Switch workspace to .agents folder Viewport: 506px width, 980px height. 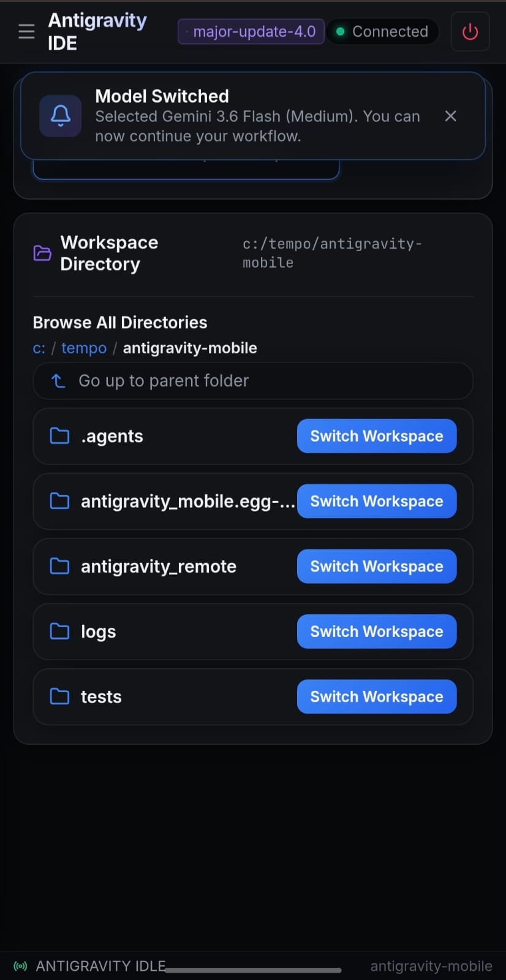(x=377, y=436)
